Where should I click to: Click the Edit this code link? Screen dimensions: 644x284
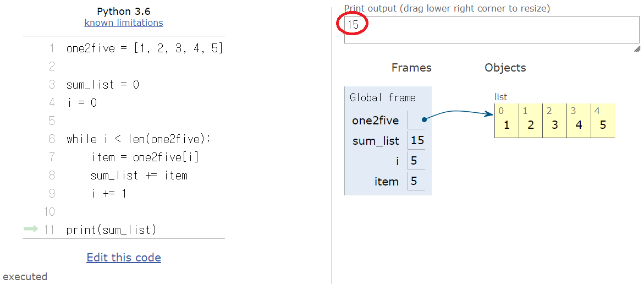click(124, 258)
